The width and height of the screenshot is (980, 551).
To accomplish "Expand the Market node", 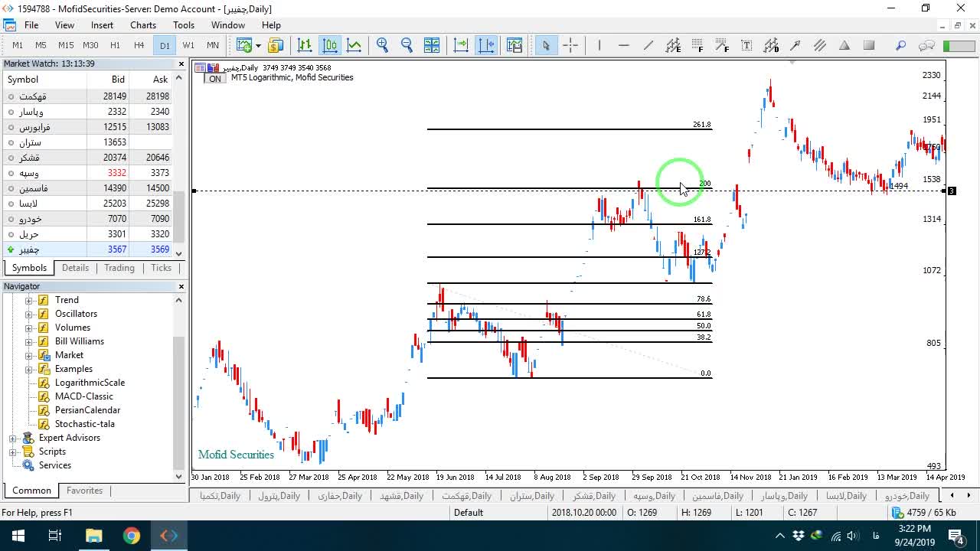I will coord(29,355).
